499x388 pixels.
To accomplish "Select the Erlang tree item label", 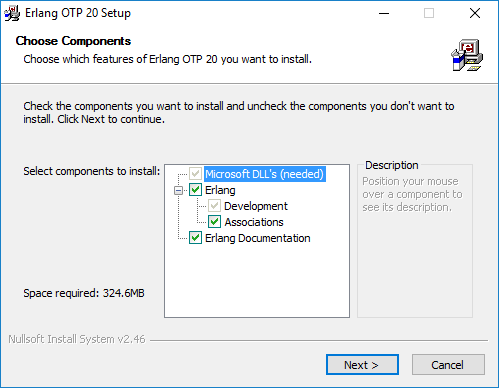I will pyautogui.click(x=220, y=190).
